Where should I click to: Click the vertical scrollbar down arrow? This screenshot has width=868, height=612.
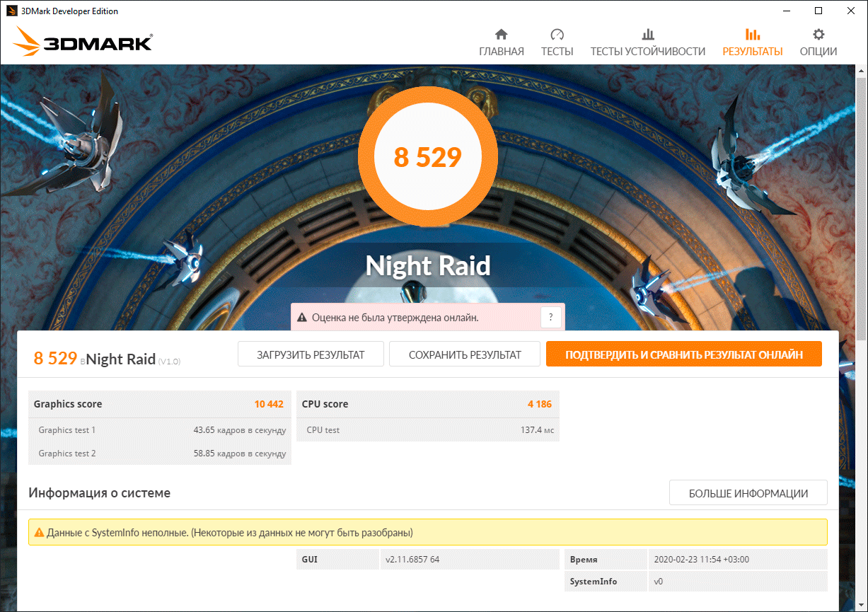point(861,605)
